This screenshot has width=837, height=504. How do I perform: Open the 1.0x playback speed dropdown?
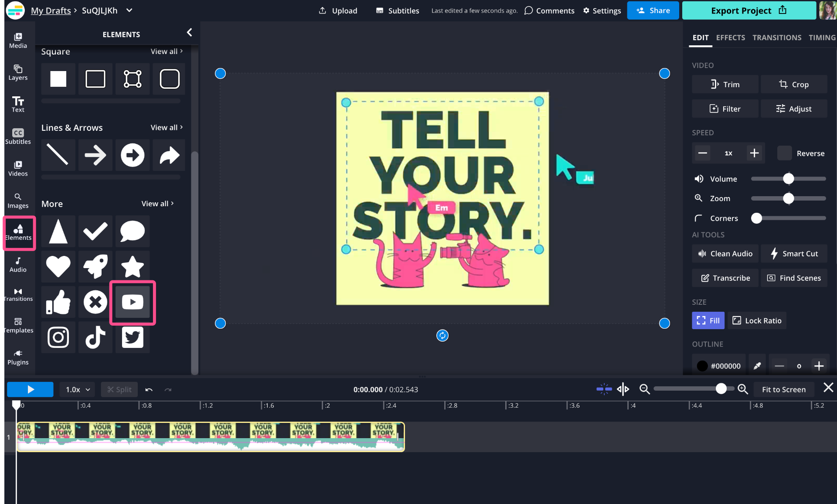pyautogui.click(x=78, y=389)
